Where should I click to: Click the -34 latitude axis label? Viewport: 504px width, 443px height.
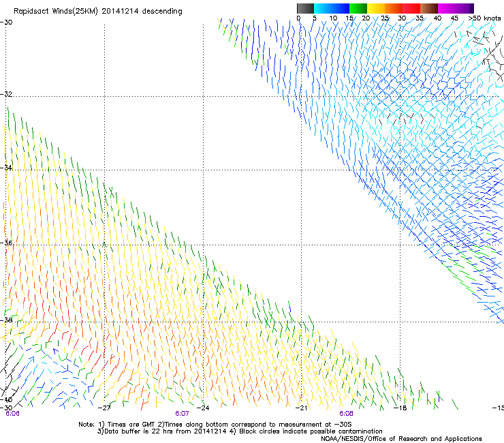6,168
